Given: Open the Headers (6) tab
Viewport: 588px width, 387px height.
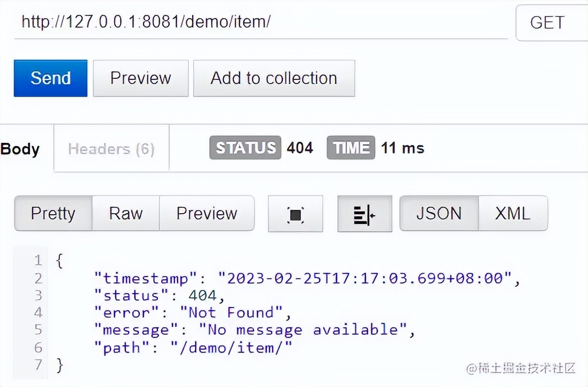Looking at the screenshot, I should [x=111, y=149].
